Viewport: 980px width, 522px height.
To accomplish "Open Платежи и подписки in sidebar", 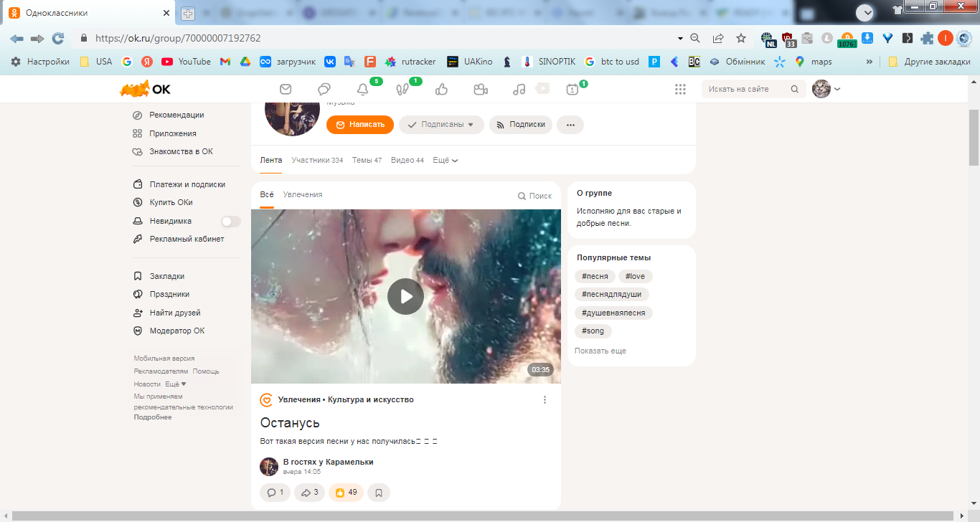I will click(x=179, y=184).
